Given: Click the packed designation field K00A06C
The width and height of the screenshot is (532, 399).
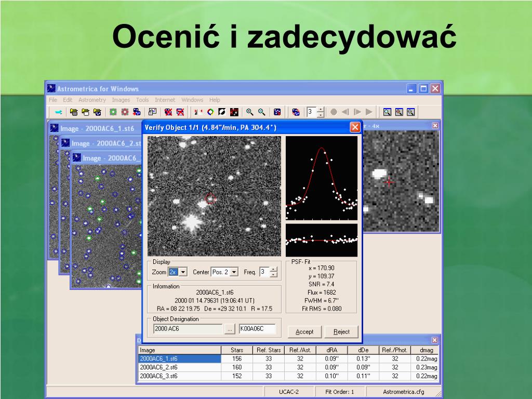Looking at the screenshot, I should coord(257,329).
